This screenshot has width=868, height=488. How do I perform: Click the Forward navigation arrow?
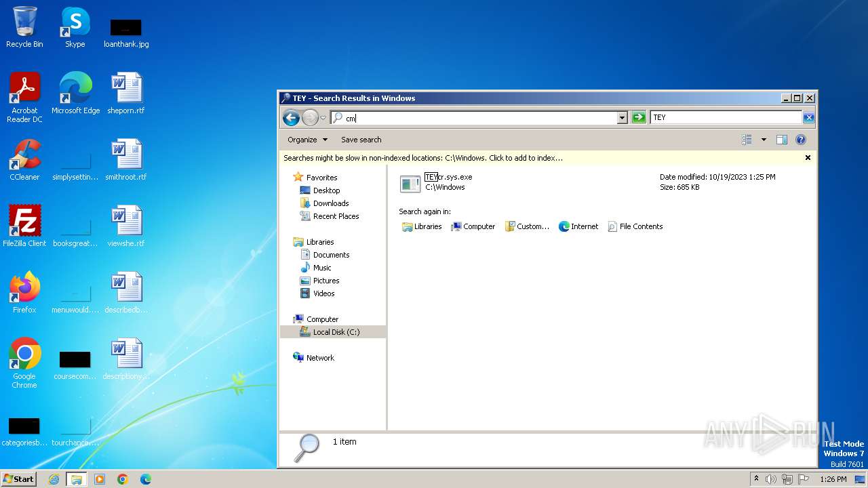[310, 118]
